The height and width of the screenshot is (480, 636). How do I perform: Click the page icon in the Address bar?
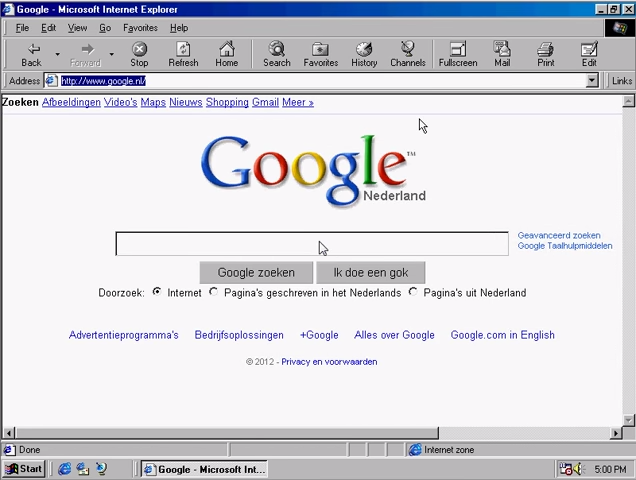[51, 81]
